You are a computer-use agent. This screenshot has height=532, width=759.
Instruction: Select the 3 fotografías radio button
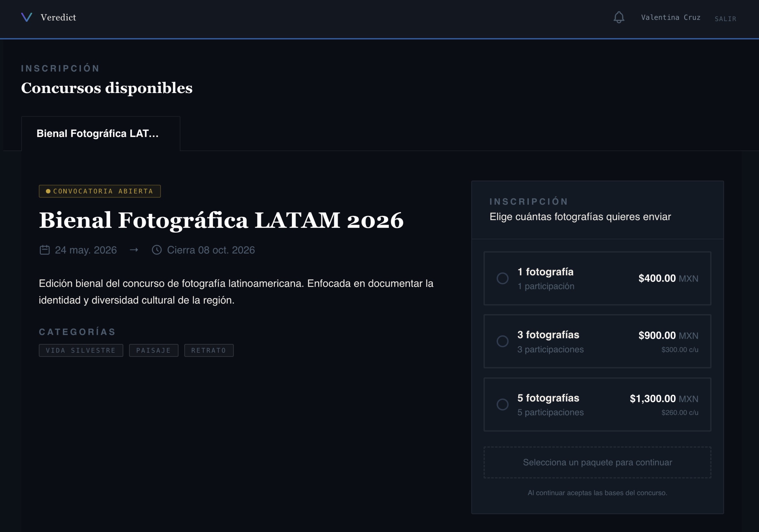502,341
